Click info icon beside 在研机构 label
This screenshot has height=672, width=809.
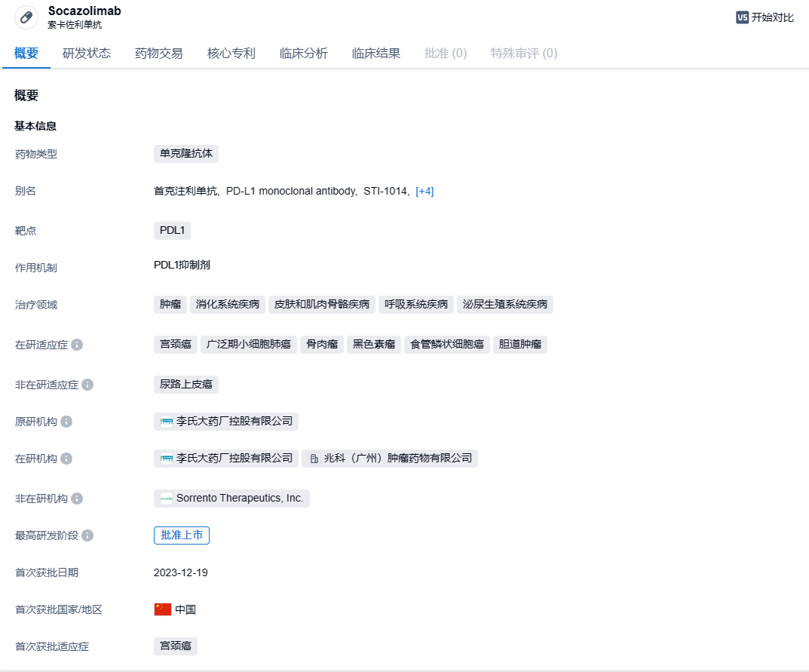66,459
